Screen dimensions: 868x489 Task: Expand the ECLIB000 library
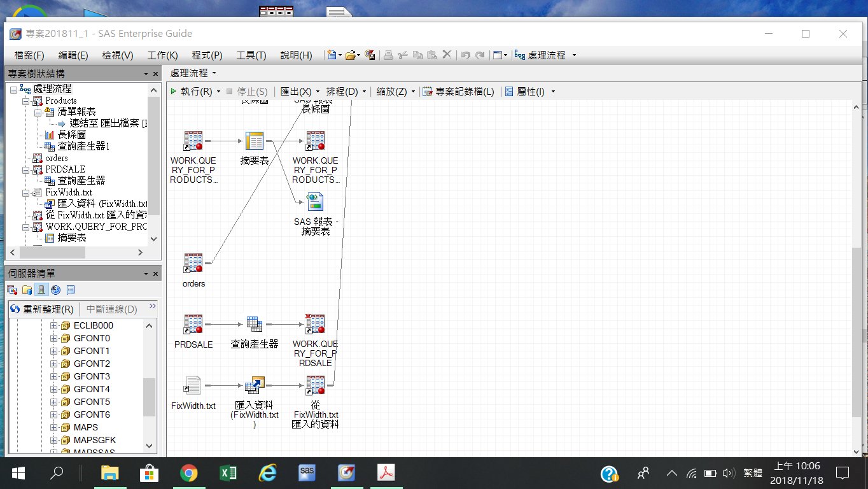[53, 325]
